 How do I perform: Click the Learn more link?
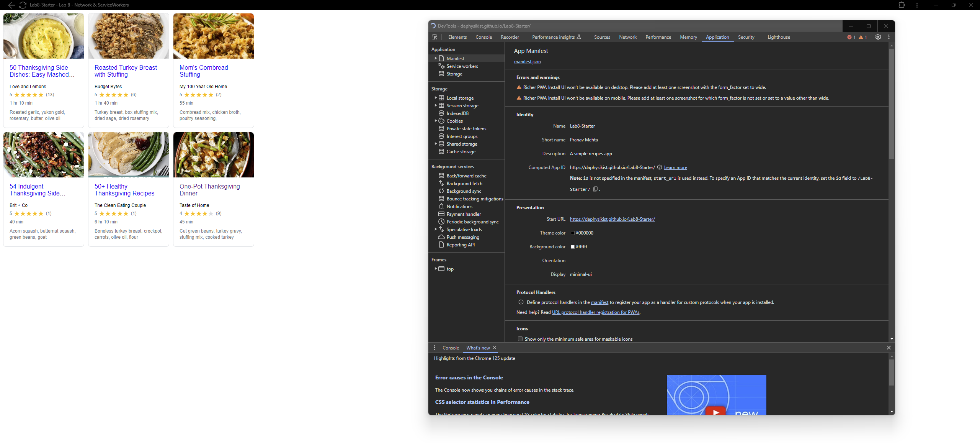675,167
